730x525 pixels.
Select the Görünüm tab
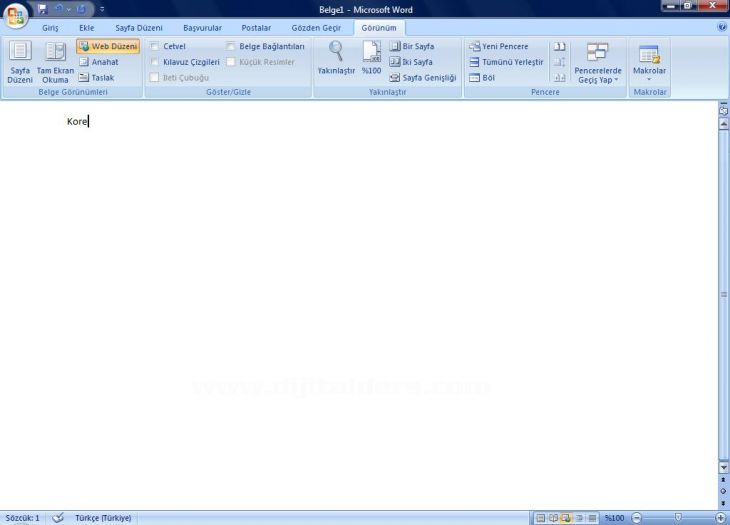point(379,28)
